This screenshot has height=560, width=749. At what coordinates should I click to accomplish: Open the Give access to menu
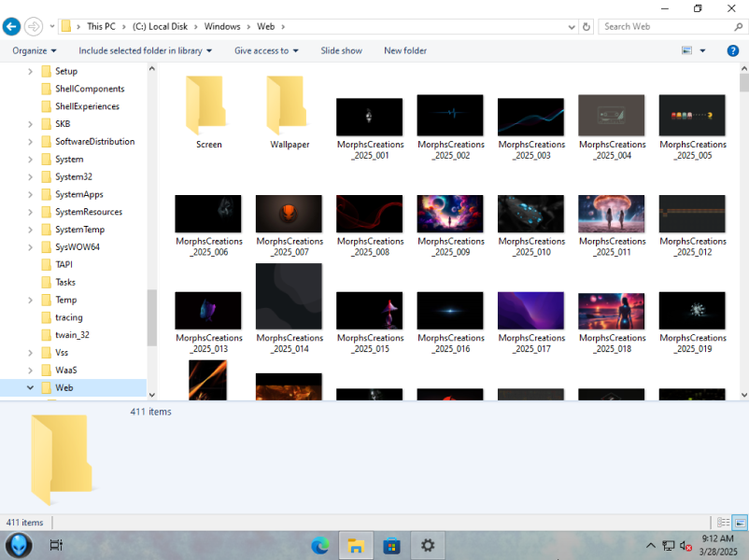click(x=266, y=50)
